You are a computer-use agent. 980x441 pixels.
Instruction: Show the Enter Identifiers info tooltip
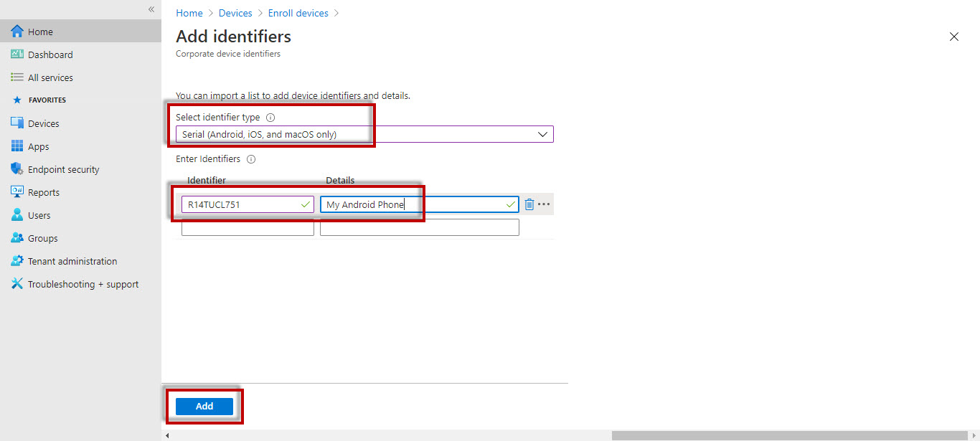coord(250,158)
